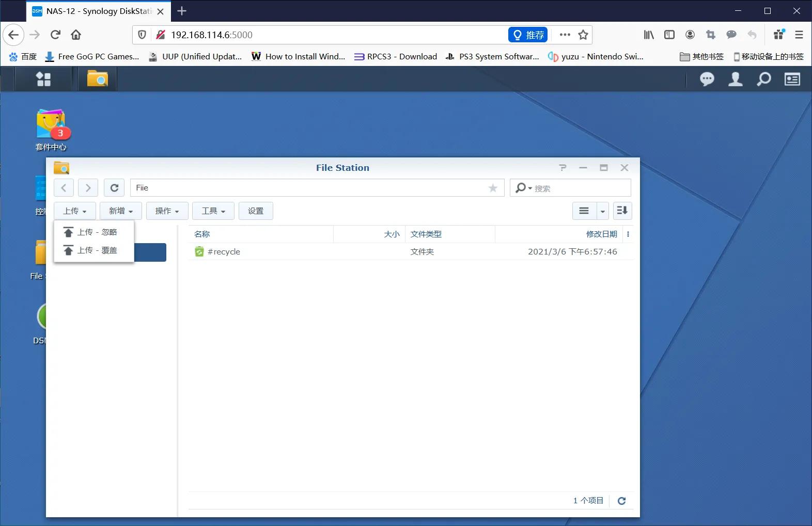This screenshot has width=812, height=526.
Task: Open DSM notifications chat bubble icon
Action: pyautogui.click(x=707, y=79)
